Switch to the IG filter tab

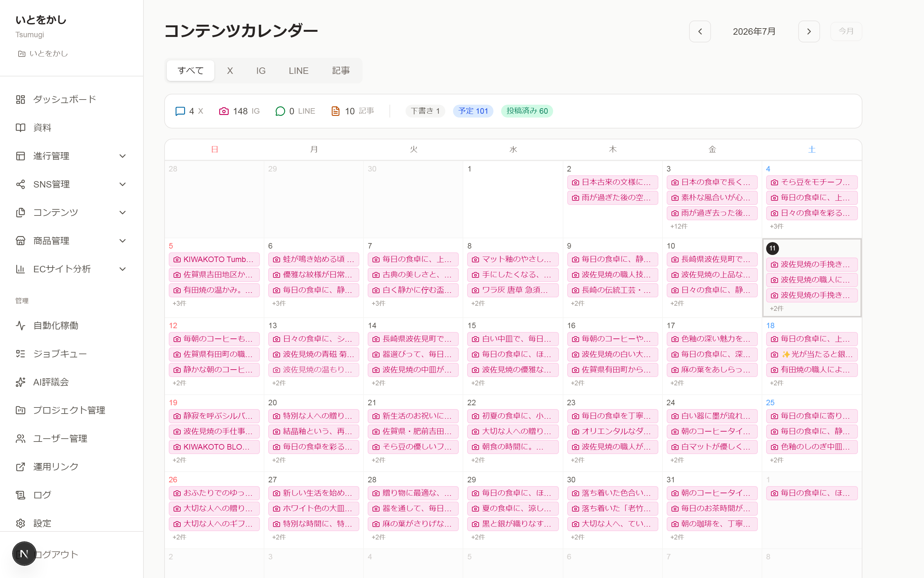pos(261,71)
